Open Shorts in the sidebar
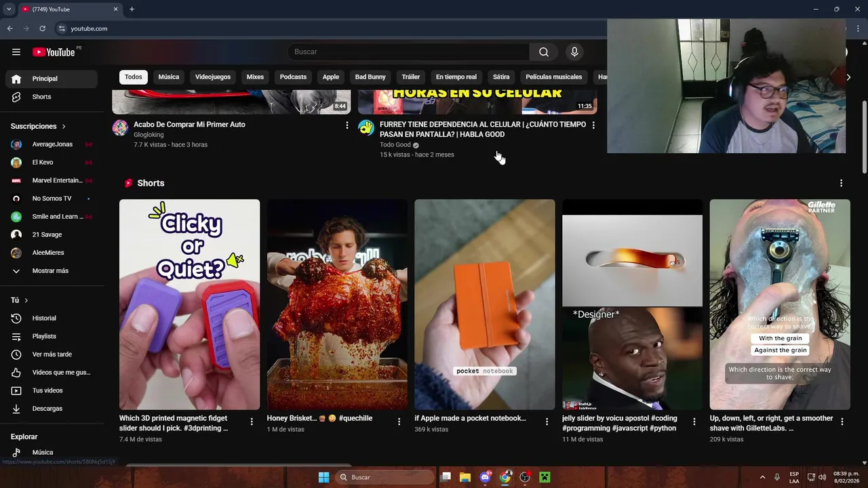 pyautogui.click(x=52, y=97)
